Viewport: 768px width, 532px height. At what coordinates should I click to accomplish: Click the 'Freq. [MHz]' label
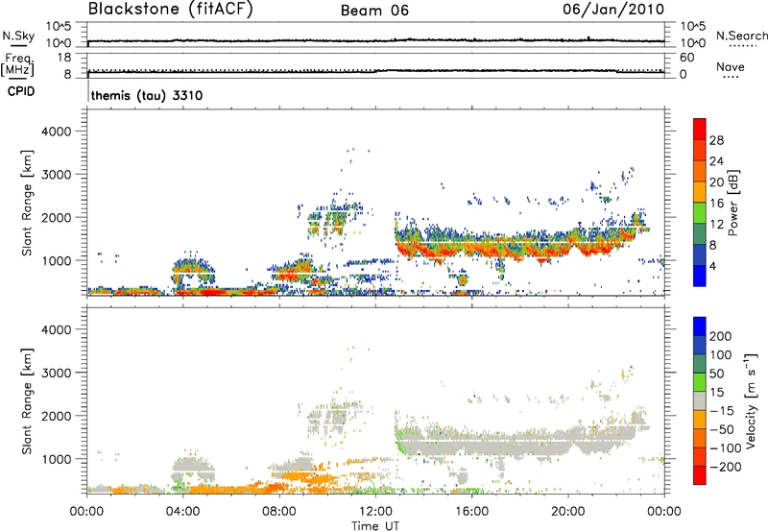(x=17, y=65)
